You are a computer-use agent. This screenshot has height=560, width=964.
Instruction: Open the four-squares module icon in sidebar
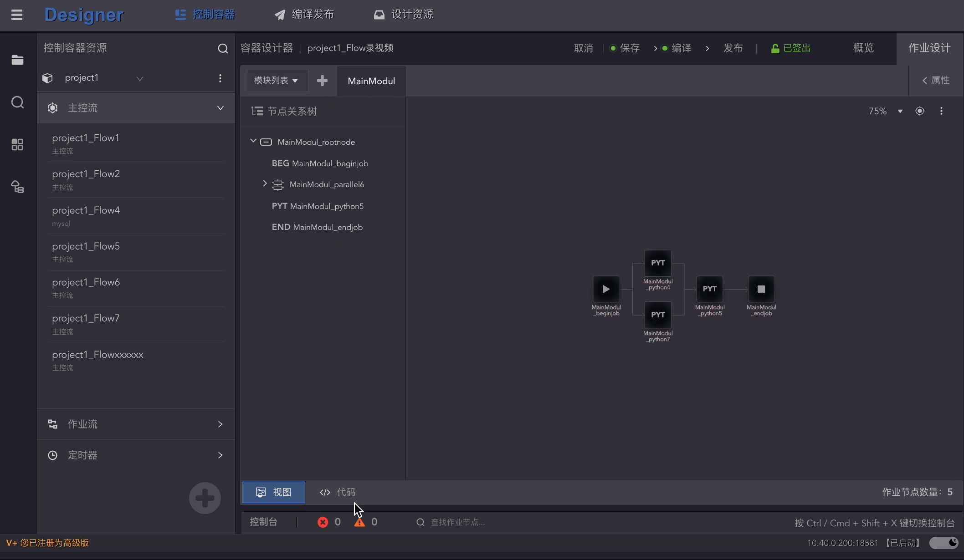coord(17,145)
